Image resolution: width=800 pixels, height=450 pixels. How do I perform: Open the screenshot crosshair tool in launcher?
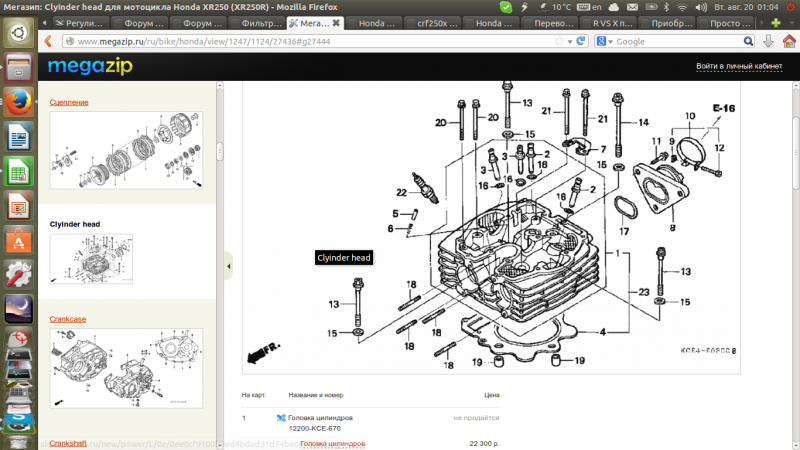pyautogui.click(x=18, y=339)
